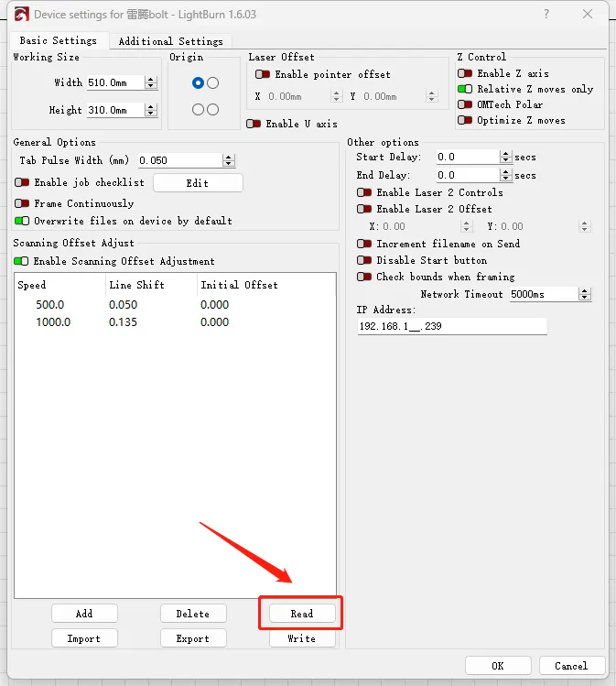This screenshot has height=686, width=616.
Task: Click the pointer offset X stepper
Action: pyautogui.click(x=336, y=96)
